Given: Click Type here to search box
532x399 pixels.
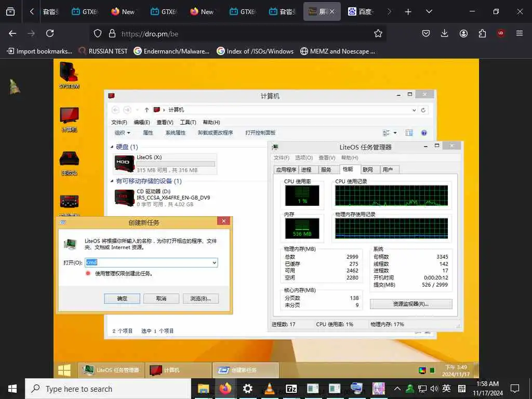Looking at the screenshot, I should pos(108,389).
